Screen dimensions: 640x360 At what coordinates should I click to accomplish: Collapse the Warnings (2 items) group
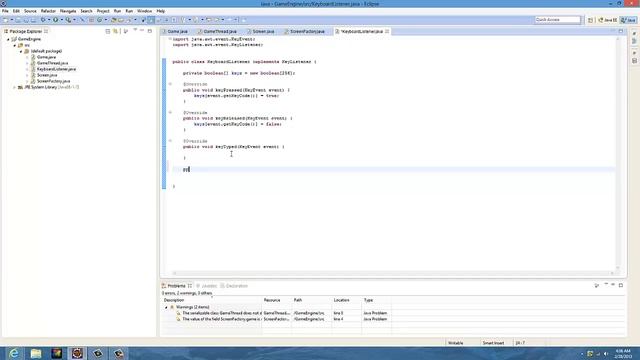(166, 307)
